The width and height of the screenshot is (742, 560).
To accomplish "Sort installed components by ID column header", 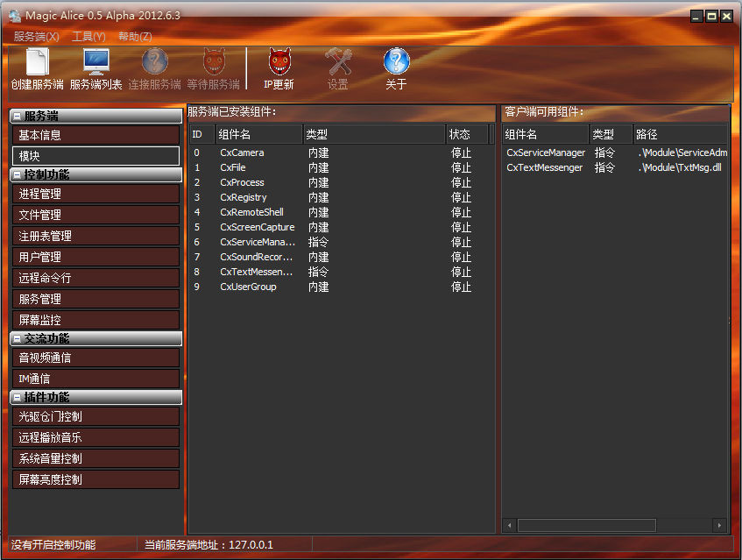I will pos(202,134).
